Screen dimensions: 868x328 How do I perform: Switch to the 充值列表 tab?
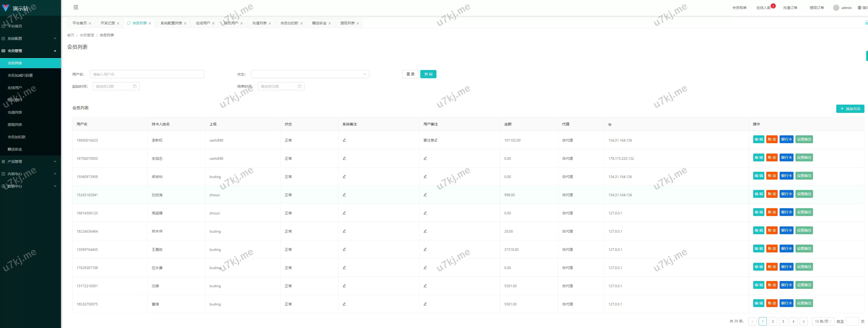[259, 23]
